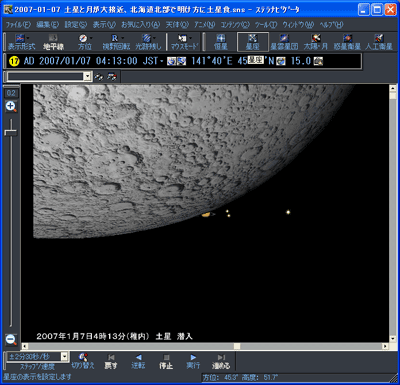
Task: Toggle 星雲星団 nebulae and clusters display
Action: tap(284, 42)
